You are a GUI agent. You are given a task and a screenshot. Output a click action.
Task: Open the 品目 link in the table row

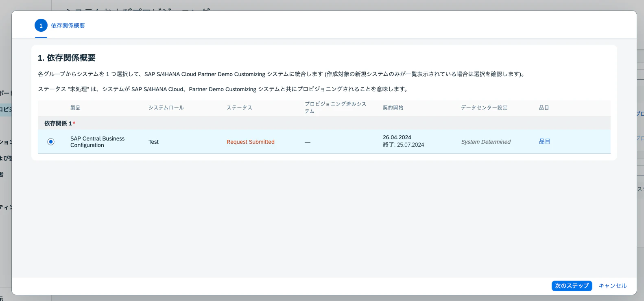click(x=544, y=141)
